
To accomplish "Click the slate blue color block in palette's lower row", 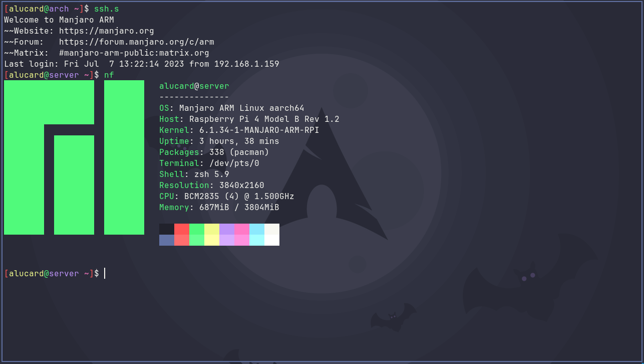I will coord(167,240).
